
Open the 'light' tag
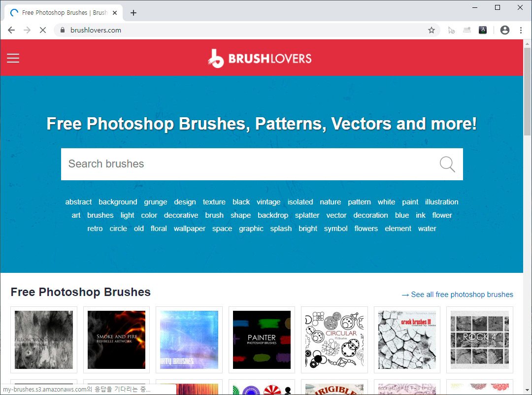tap(127, 215)
